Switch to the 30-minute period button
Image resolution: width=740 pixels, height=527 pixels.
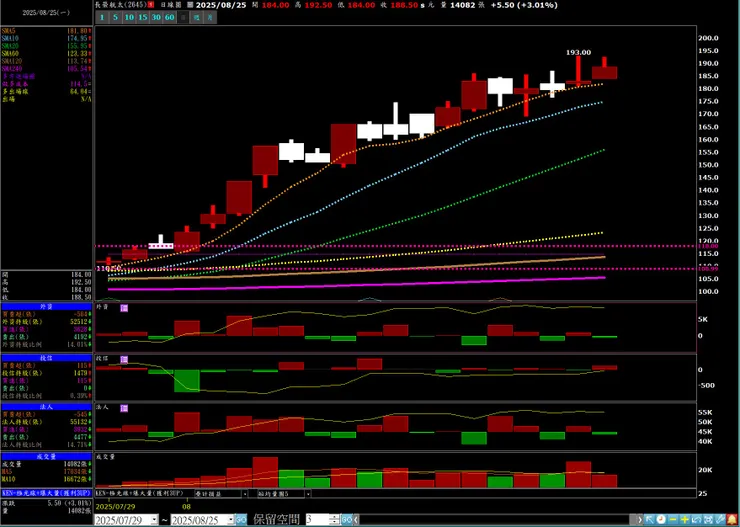click(156, 17)
